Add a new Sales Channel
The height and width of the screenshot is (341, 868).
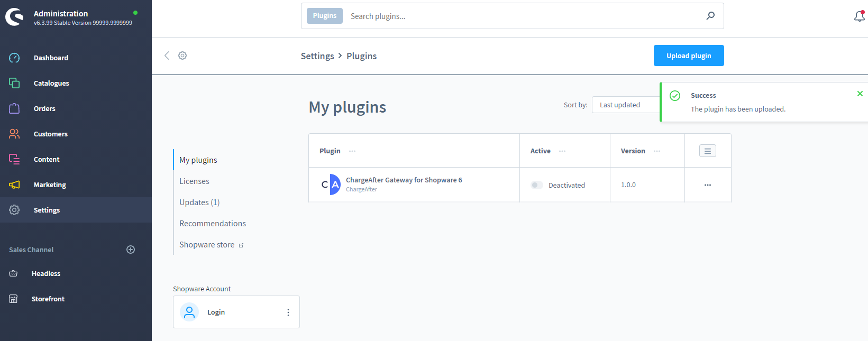(131, 250)
